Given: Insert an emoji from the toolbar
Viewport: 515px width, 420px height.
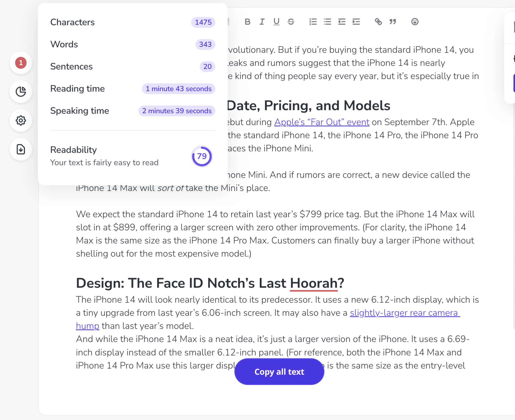Looking at the screenshot, I should coord(415,22).
